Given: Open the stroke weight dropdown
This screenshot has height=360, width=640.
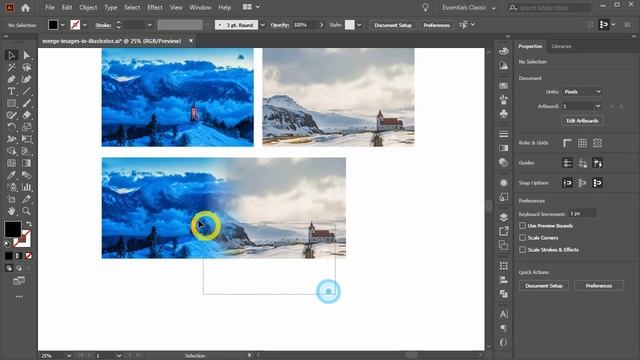Looking at the screenshot, I should coord(150,25).
